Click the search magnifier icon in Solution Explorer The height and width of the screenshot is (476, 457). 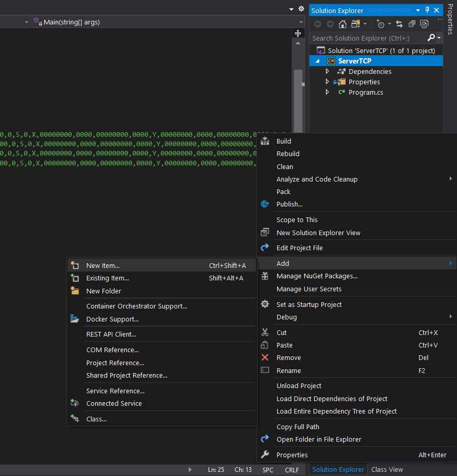pyautogui.click(x=432, y=37)
